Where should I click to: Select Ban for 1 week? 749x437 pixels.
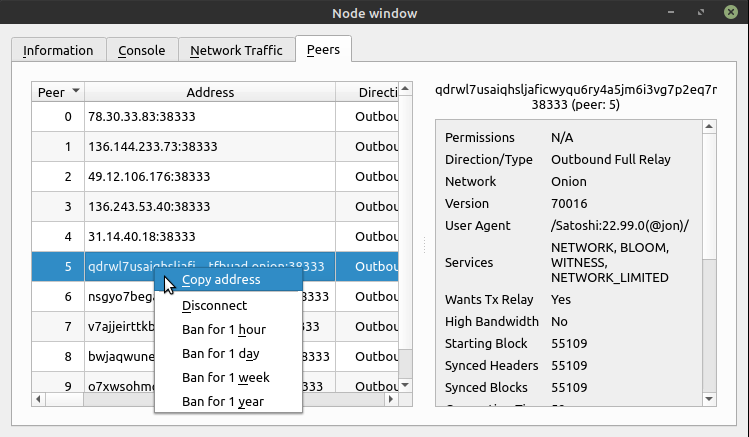[228, 377]
